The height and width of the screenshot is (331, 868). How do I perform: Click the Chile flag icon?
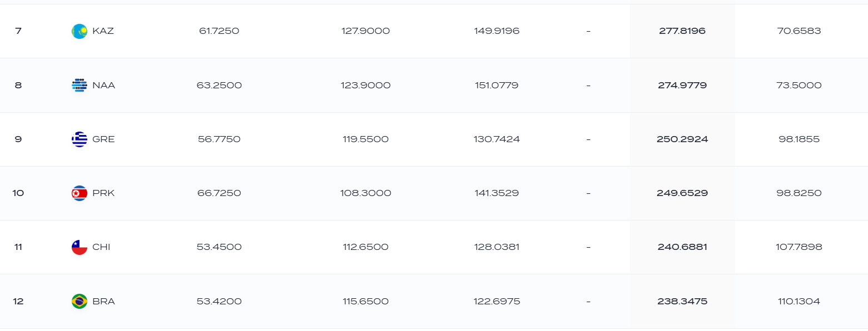point(80,247)
